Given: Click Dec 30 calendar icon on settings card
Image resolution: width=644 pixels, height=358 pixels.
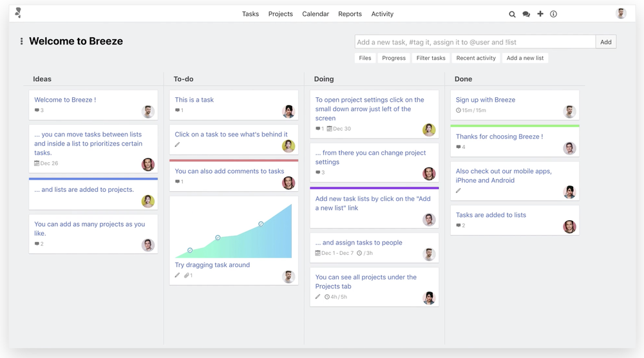Looking at the screenshot, I should (329, 129).
